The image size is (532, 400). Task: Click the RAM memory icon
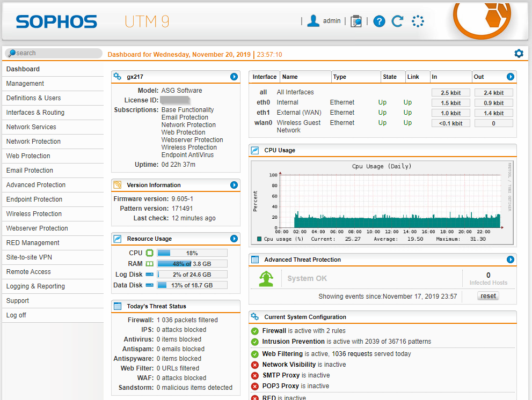150,264
